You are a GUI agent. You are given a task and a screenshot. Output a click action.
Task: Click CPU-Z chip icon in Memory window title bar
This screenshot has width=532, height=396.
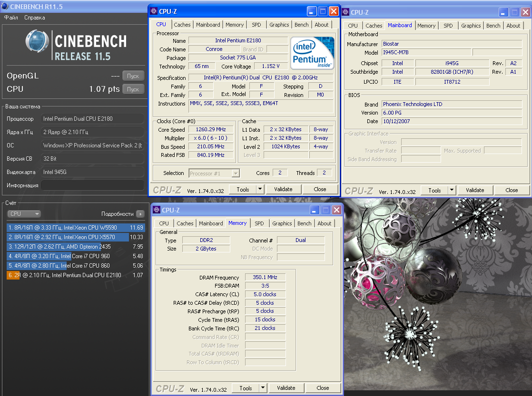tap(157, 210)
